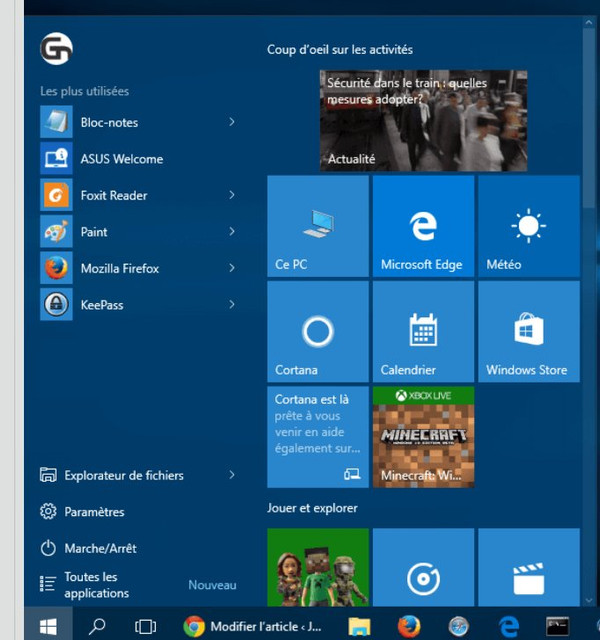Open ASUS Welcome app

[x=139, y=158]
